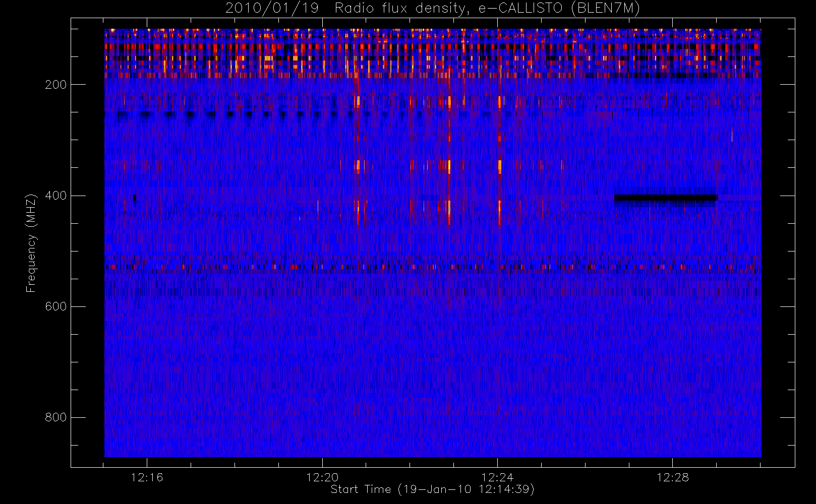Image resolution: width=816 pixels, height=504 pixels.
Task: Click the 600 frequency tick label
Action: pos(56,306)
